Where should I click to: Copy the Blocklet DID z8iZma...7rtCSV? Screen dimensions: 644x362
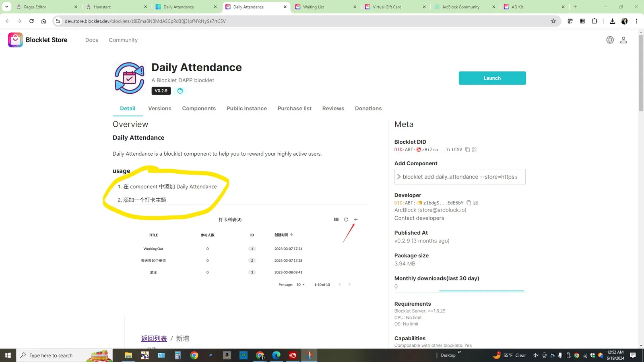pos(467,150)
